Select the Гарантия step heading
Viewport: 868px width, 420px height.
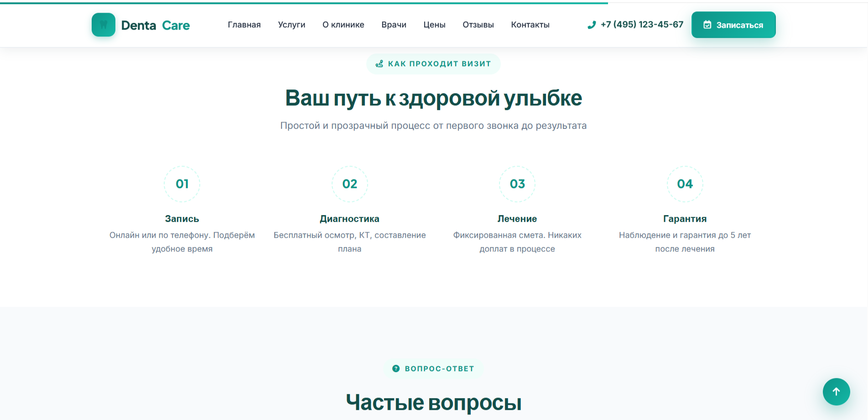[685, 219]
